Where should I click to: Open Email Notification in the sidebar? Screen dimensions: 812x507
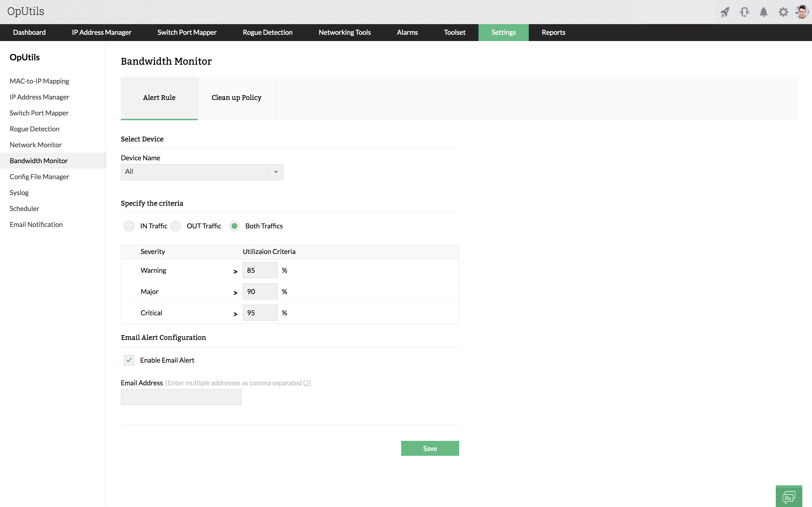36,225
